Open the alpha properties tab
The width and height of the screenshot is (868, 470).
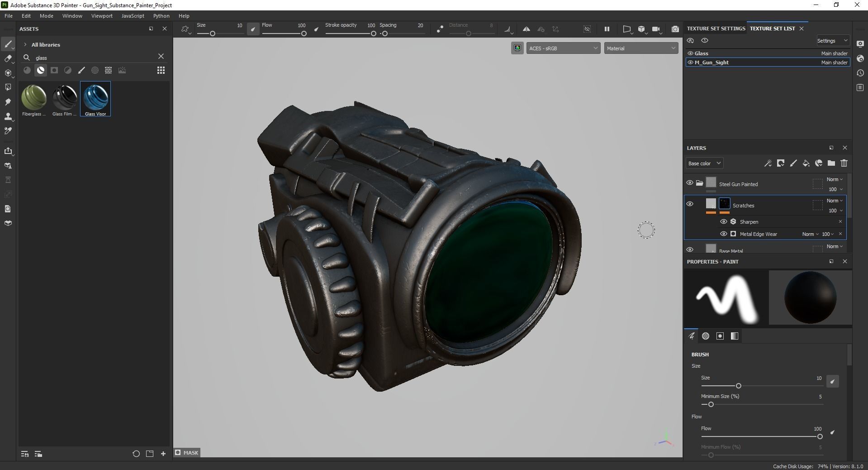[706, 336]
